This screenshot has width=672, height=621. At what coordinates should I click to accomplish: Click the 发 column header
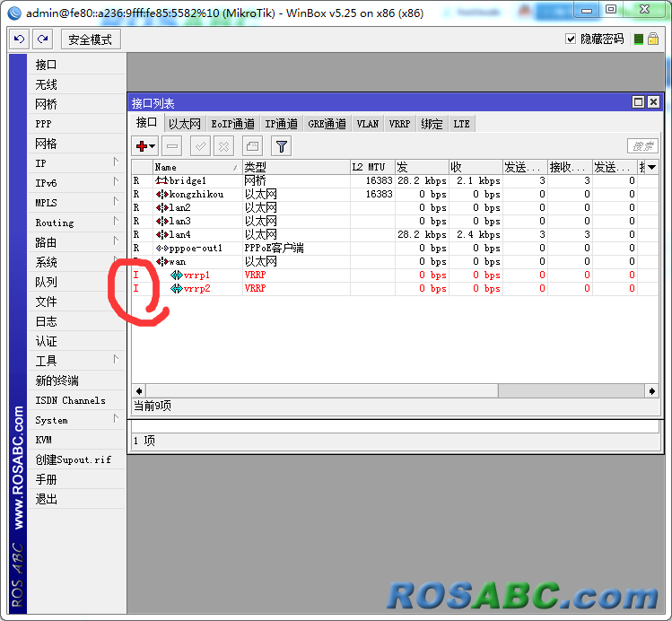tap(422, 167)
